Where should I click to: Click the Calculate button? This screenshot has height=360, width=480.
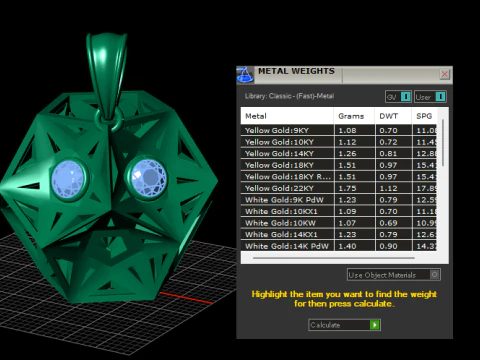(x=344, y=325)
